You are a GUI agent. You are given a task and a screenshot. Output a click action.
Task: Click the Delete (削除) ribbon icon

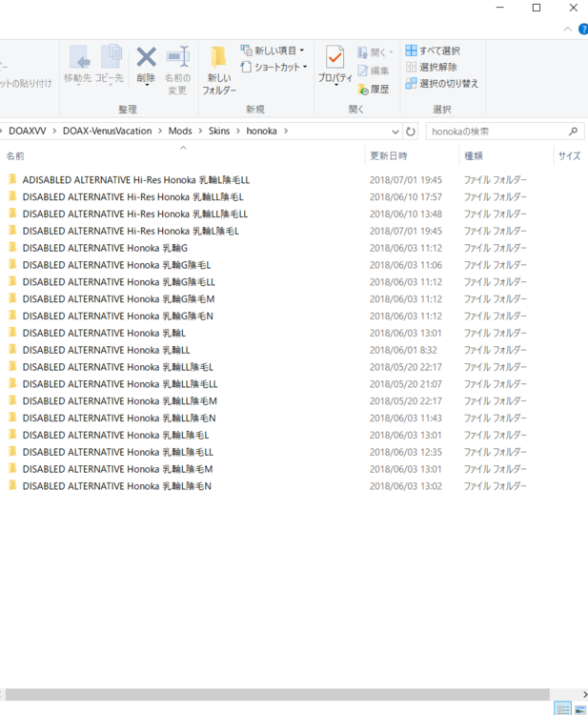pyautogui.click(x=147, y=66)
